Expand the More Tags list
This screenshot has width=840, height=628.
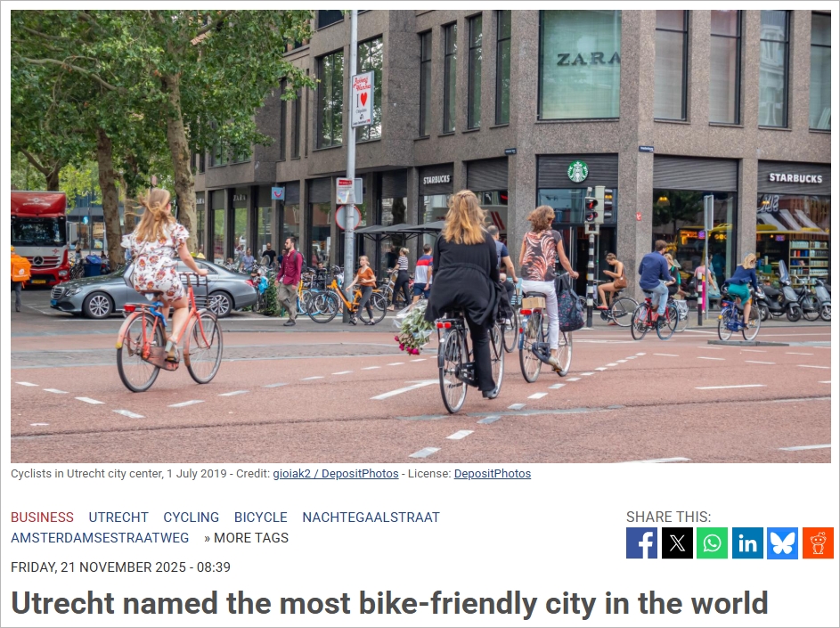246,537
